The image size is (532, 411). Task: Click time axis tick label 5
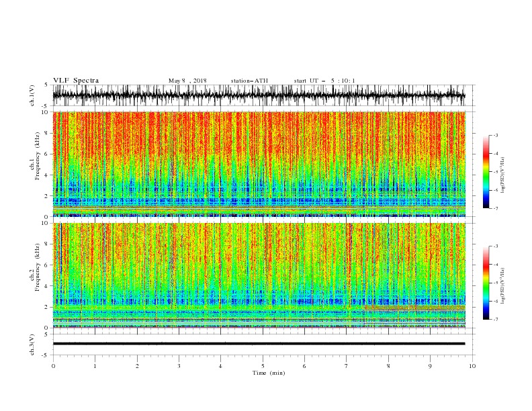263,366
